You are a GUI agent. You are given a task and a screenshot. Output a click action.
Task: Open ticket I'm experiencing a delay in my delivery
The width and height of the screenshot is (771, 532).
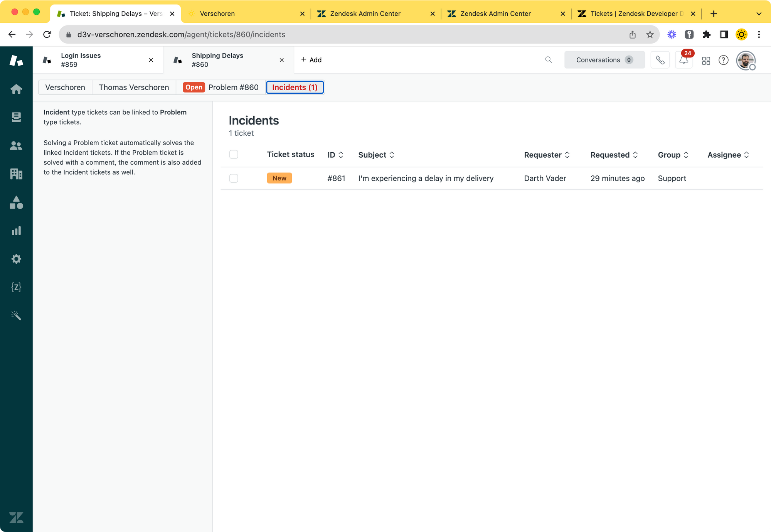point(426,178)
